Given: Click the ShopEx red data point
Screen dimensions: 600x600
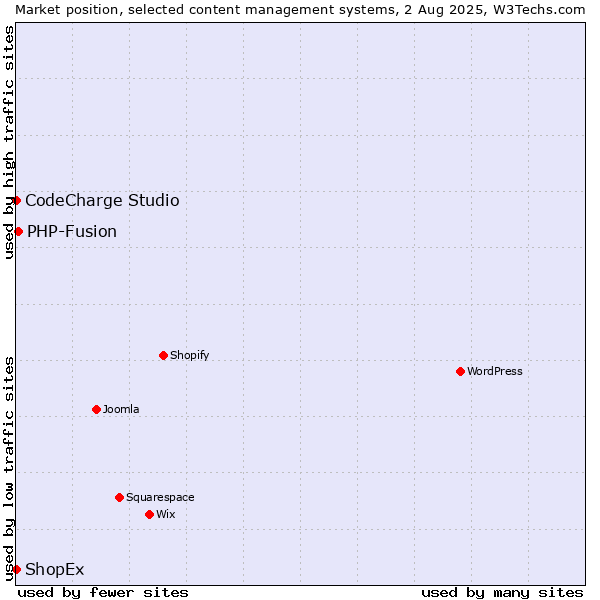Looking at the screenshot, I should click(16, 569).
